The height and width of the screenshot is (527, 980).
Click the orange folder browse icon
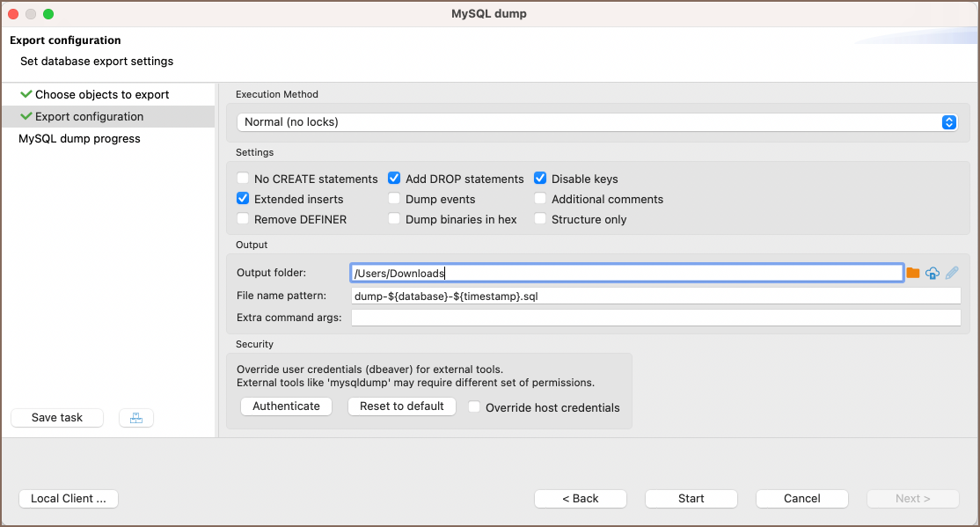coord(913,274)
